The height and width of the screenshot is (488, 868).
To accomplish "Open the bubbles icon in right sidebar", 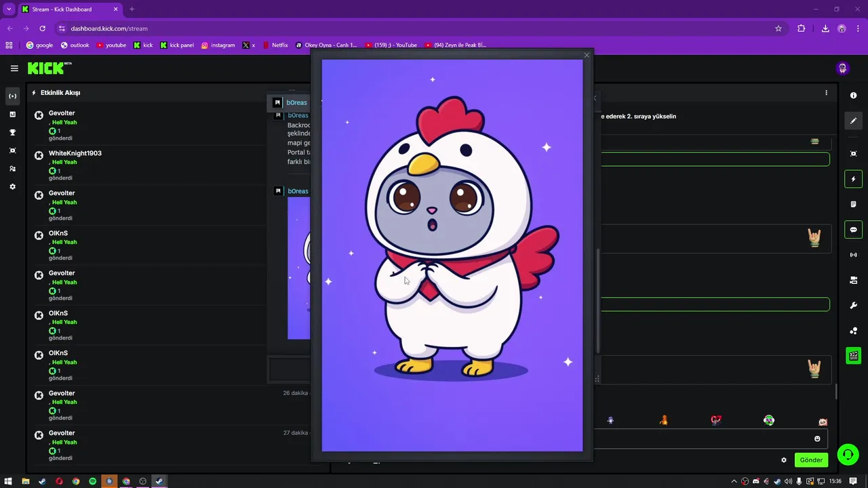I will click(x=854, y=331).
